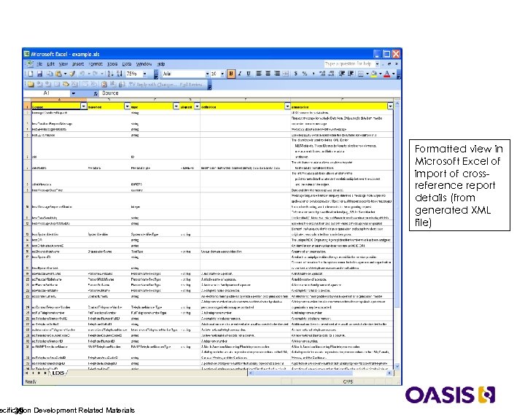Open Font Color dropdown arrow
The height and width of the screenshot is (420, 525).
394,74
